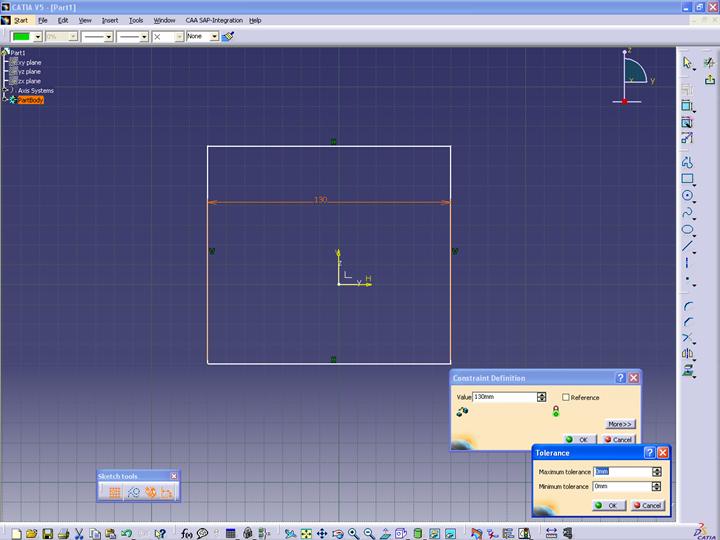720x540 pixels.
Task: Select the Trim relimitation tool
Action: coord(687,338)
